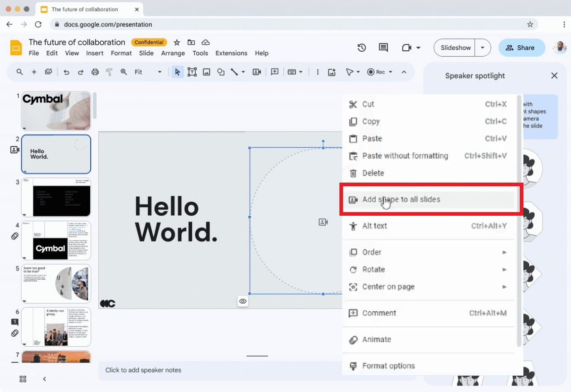Select the line tool

[x=234, y=72]
